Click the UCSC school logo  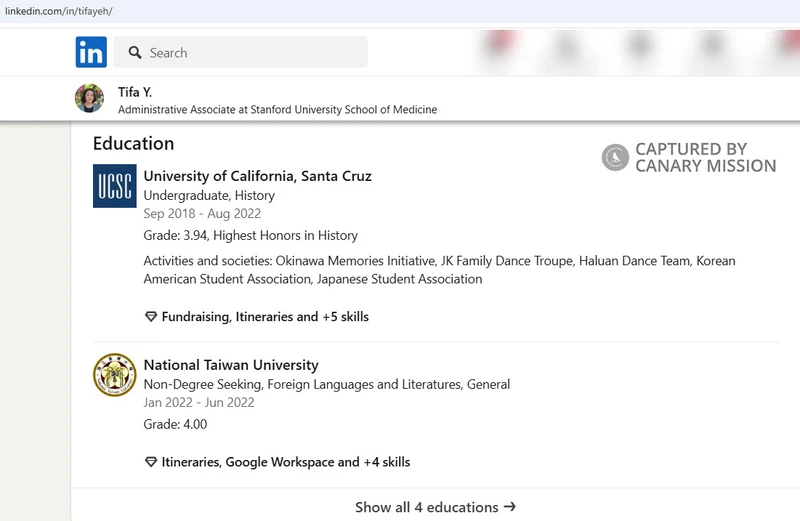click(114, 186)
